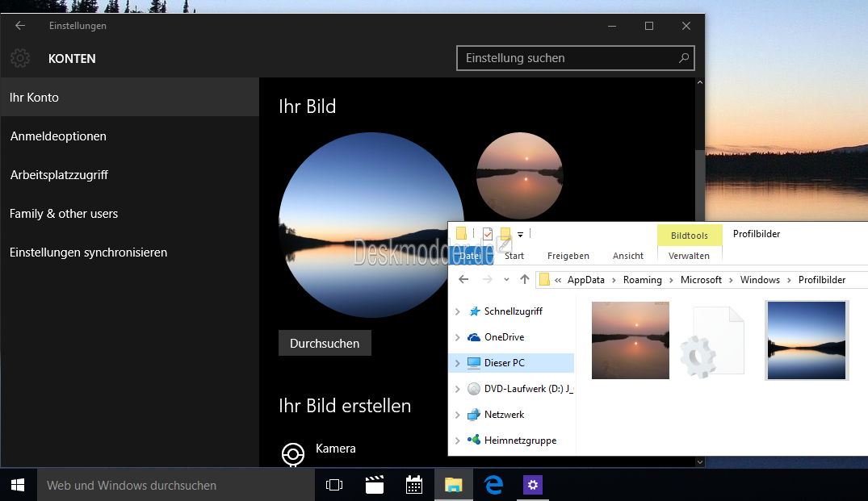Expand the Dieser PC tree node
Image resolution: width=868 pixels, height=501 pixels.
tap(459, 362)
